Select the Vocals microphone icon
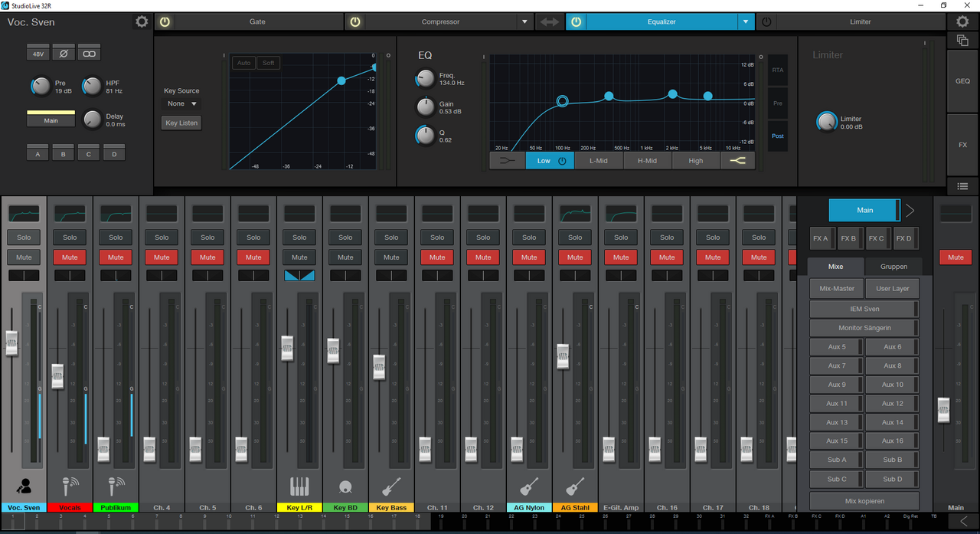 pyautogui.click(x=70, y=485)
